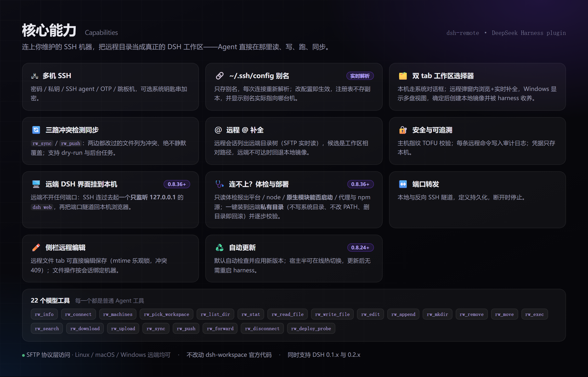Click the pencil icon beside 侧栏远程编辑
This screenshot has width=588, height=377.
[36, 248]
